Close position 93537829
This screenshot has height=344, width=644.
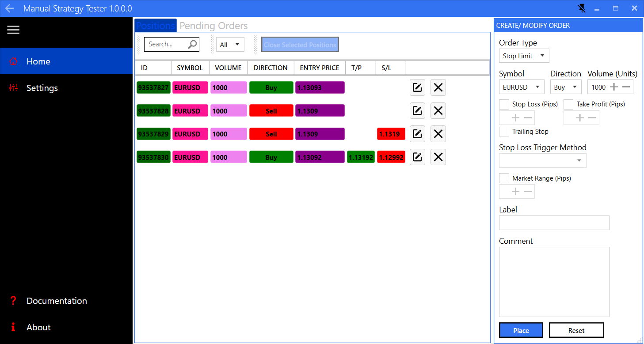coord(438,134)
